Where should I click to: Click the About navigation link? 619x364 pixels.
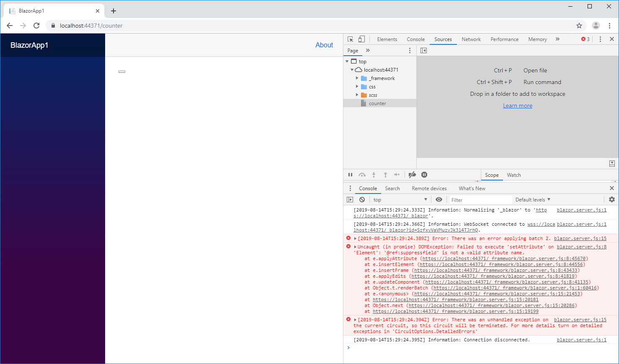click(324, 44)
